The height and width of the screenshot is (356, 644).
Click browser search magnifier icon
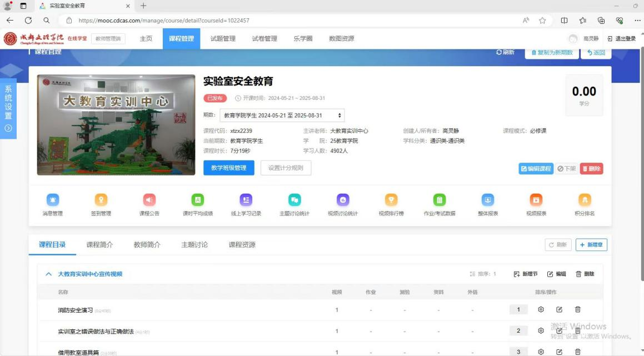coord(47,20)
